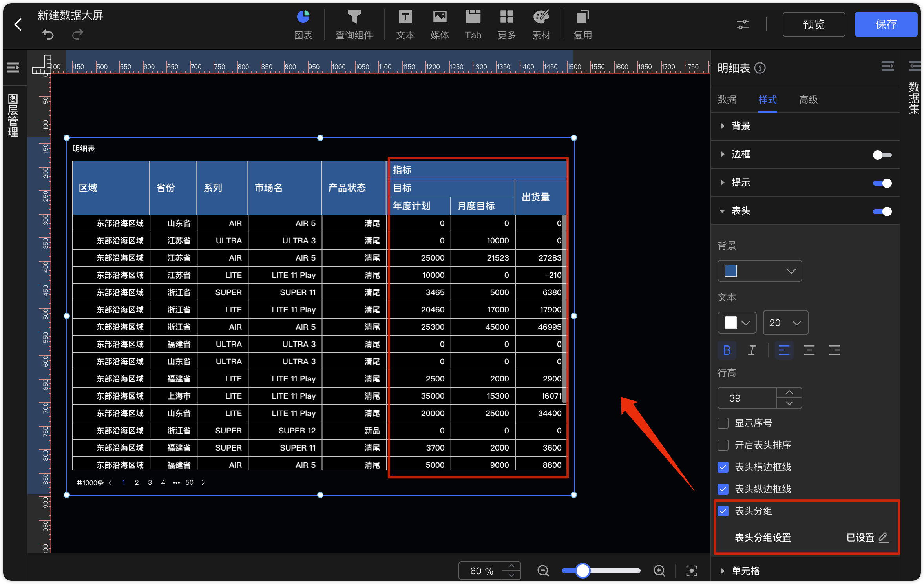Open the 数据集 side panel

tap(914, 98)
